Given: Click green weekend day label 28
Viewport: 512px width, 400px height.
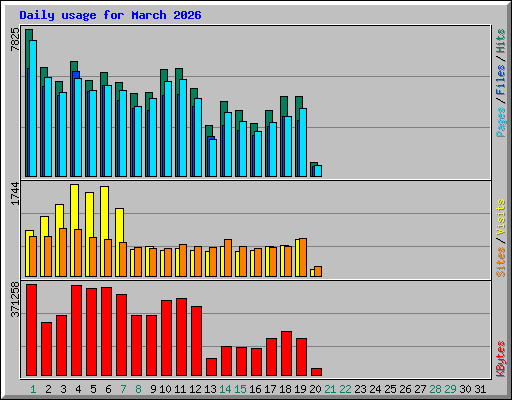Looking at the screenshot, I should tap(435, 389).
